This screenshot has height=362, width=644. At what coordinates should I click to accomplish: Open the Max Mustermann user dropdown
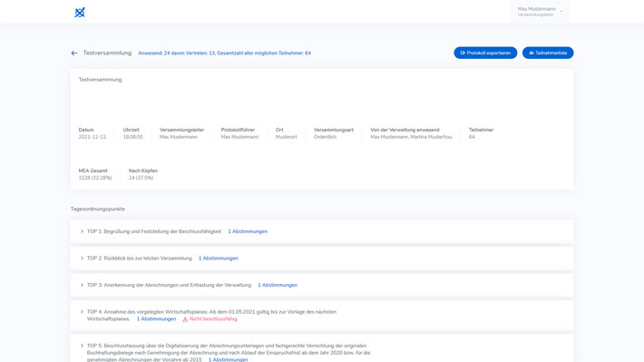click(x=540, y=12)
